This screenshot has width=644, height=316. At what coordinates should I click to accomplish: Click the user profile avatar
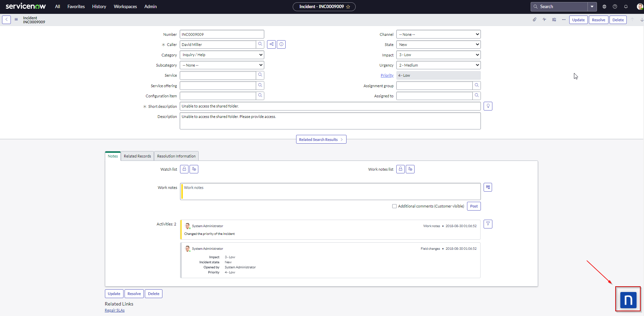click(640, 6)
